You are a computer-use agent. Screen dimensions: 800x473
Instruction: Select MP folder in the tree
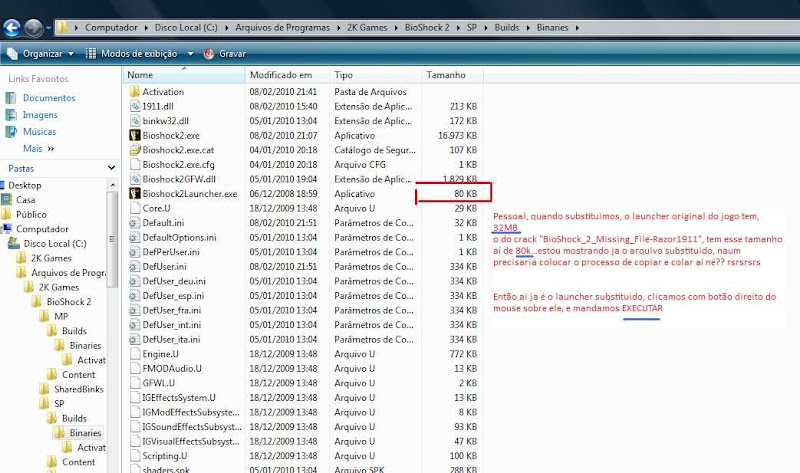(61, 316)
